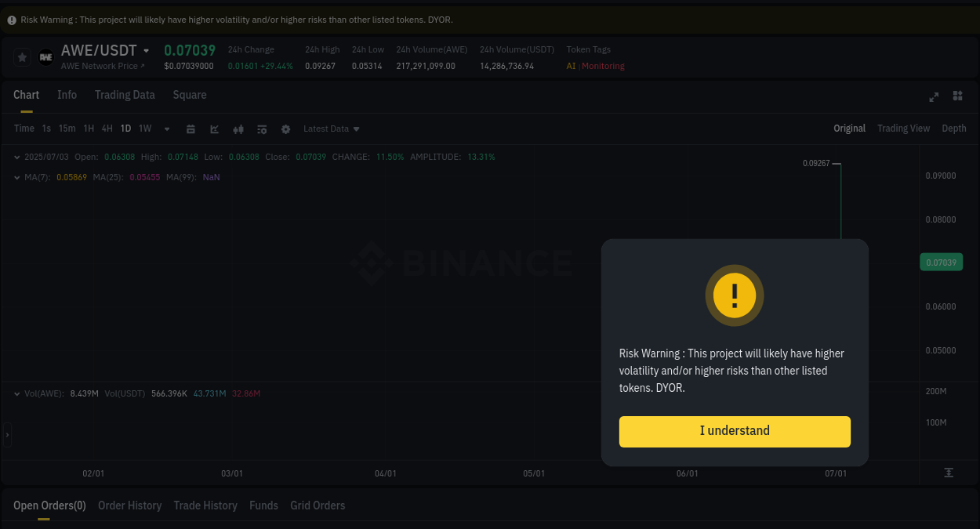980x529 pixels.
Task: Switch to the Trading Data tab
Action: tap(125, 95)
